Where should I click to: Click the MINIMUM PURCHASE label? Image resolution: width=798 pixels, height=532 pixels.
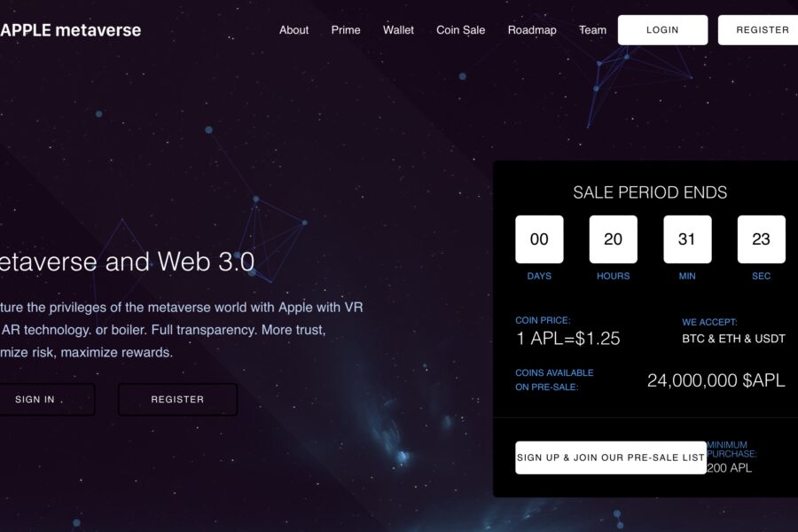click(731, 449)
